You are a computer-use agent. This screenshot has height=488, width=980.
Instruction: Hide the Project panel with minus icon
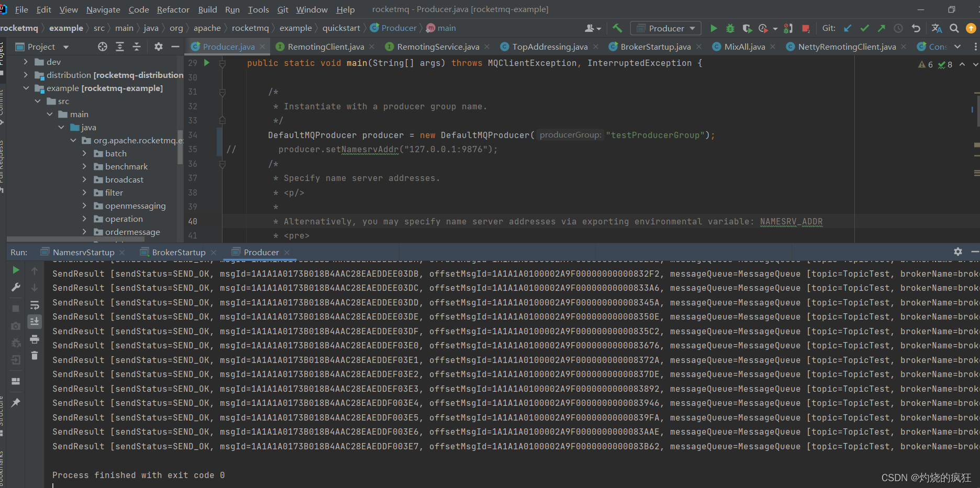[x=175, y=47]
